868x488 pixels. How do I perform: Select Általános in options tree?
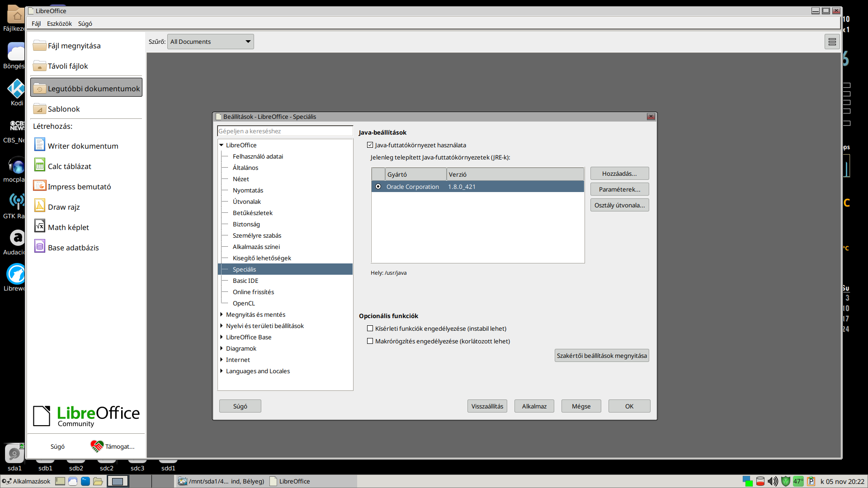pyautogui.click(x=245, y=168)
